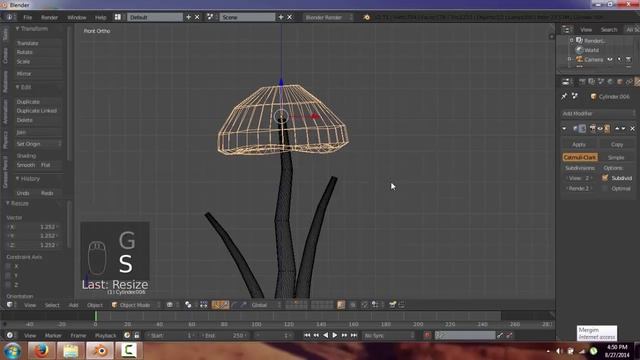Click the timeline clock range icon
The image size is (640, 360).
tap(127, 336)
